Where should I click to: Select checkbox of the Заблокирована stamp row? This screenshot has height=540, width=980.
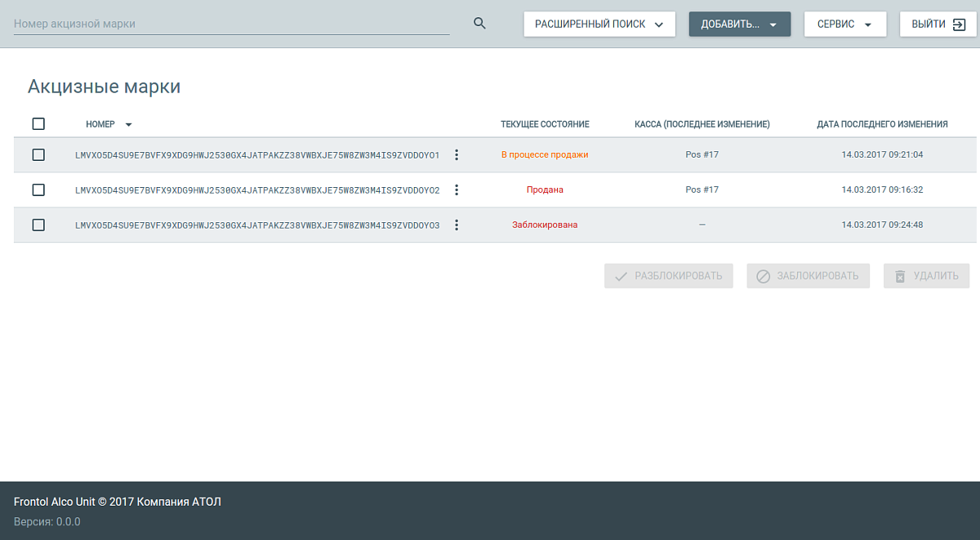[x=38, y=225]
